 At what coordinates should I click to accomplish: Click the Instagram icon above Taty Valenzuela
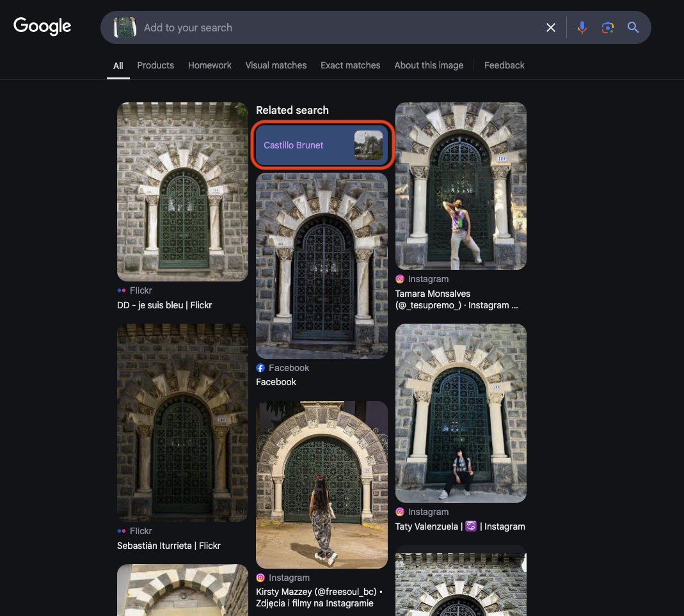(x=399, y=512)
